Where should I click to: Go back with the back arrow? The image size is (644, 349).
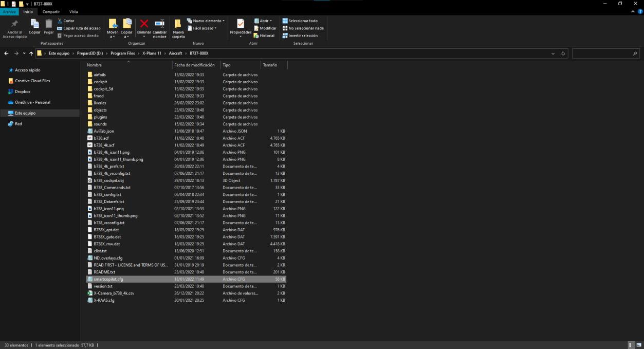point(6,53)
